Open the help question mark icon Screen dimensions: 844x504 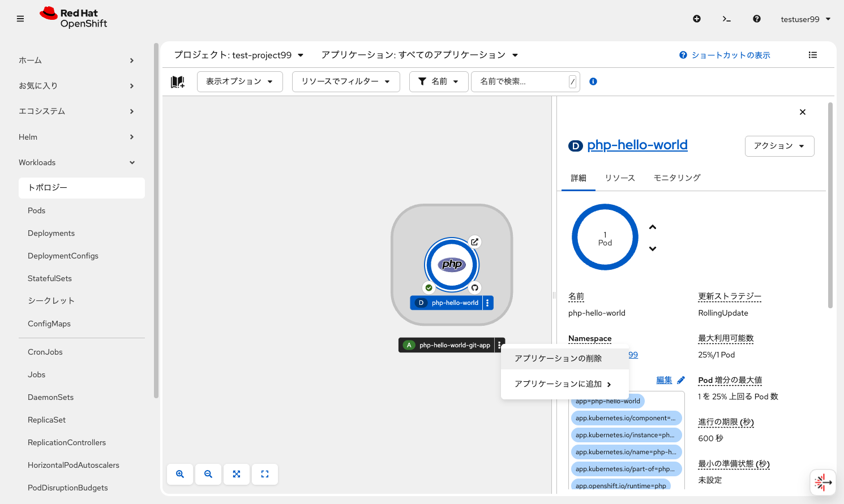click(x=757, y=19)
